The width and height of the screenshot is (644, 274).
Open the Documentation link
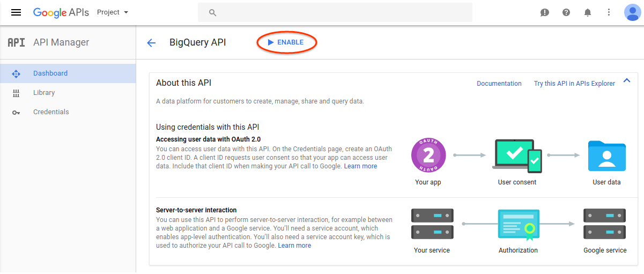(x=499, y=84)
